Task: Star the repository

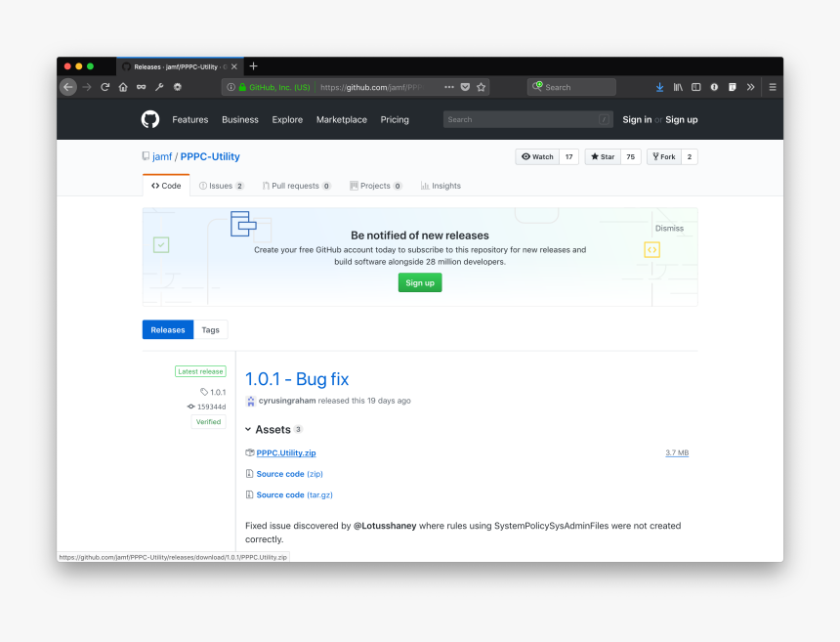Action: point(603,156)
